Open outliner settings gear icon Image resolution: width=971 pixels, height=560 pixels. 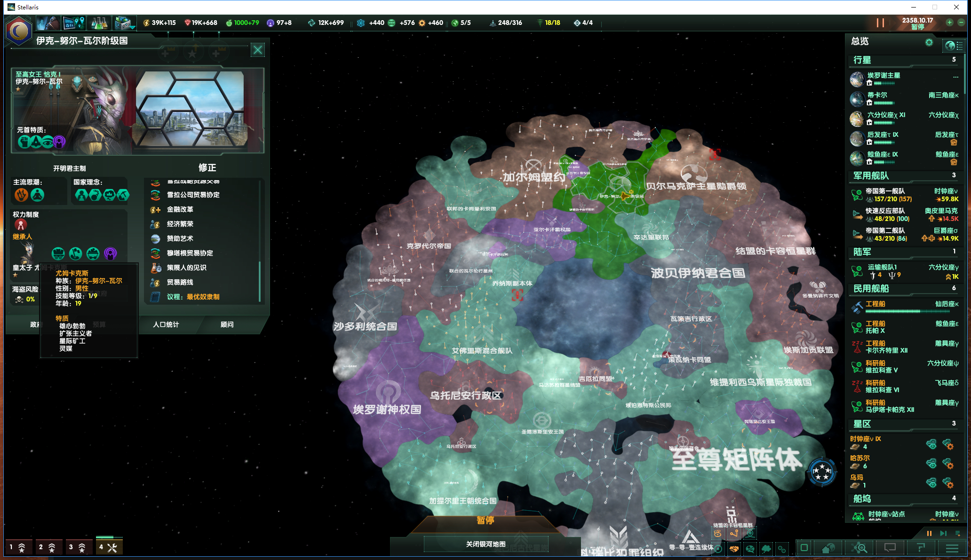[x=929, y=42]
